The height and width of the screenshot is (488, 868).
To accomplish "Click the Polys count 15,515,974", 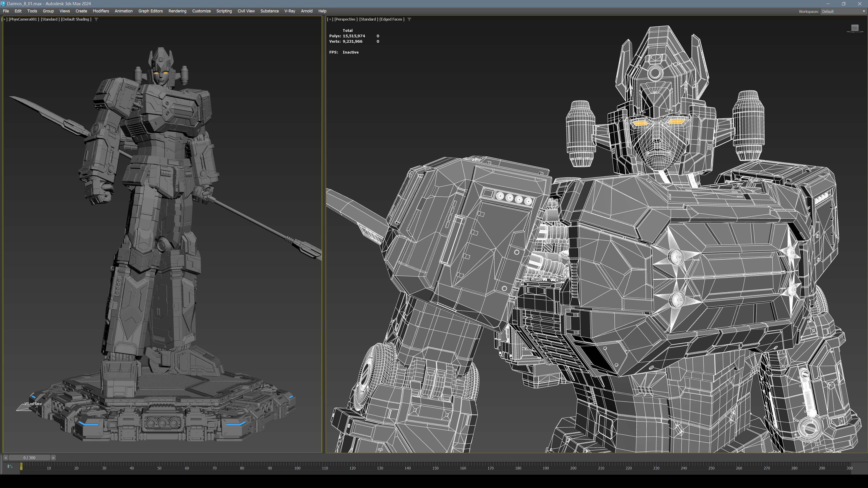I will (354, 36).
